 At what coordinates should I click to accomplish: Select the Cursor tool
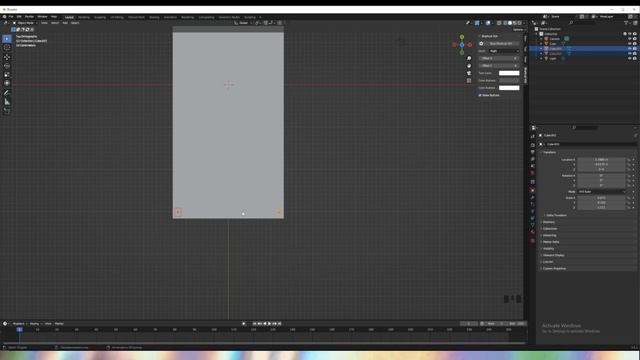7,48
